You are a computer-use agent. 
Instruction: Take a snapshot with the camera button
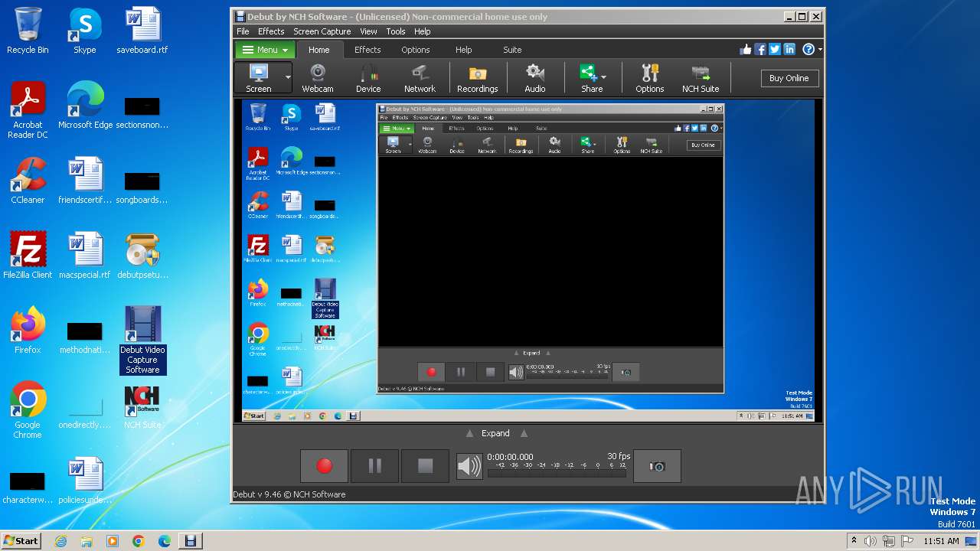point(657,466)
